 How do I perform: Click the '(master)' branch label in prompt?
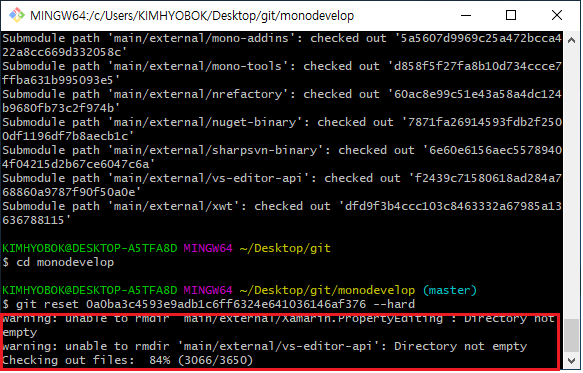pos(450,290)
